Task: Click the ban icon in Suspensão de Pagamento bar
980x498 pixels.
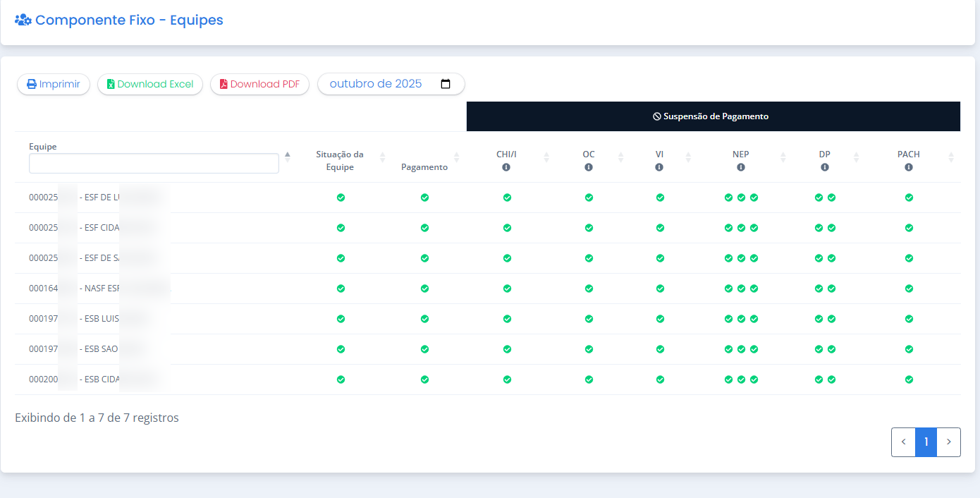Action: click(x=656, y=116)
